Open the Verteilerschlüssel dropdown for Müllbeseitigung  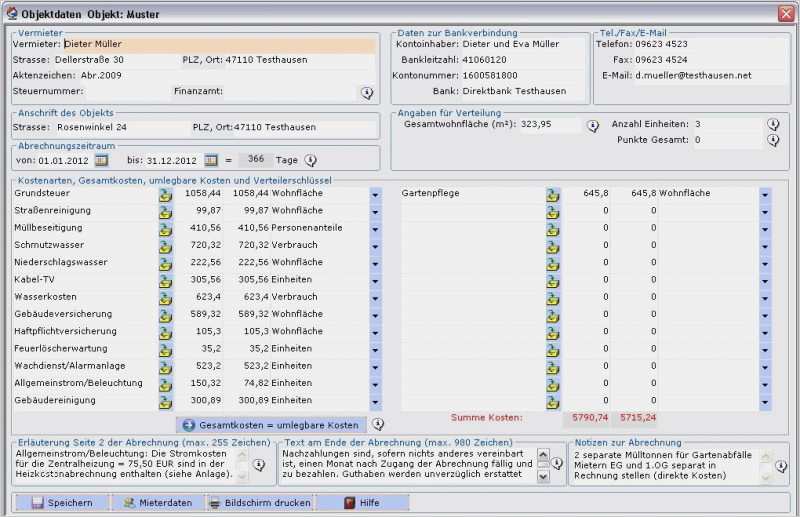375,228
